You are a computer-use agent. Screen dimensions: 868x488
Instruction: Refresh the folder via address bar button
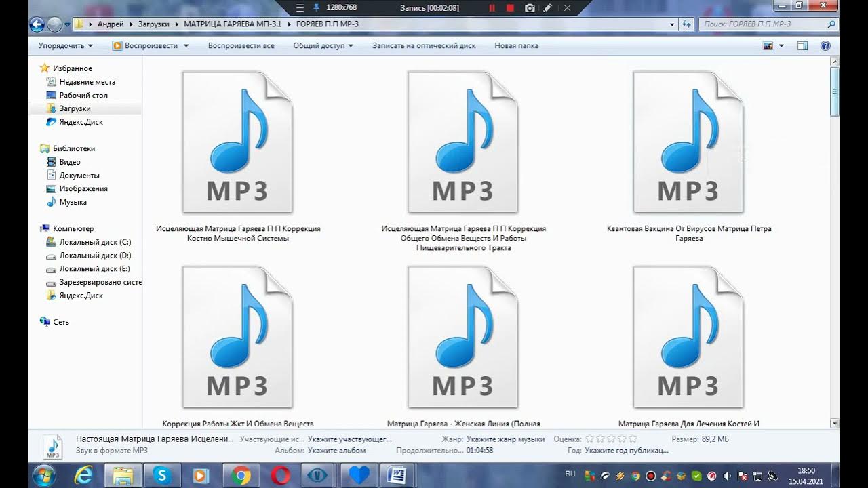(686, 24)
